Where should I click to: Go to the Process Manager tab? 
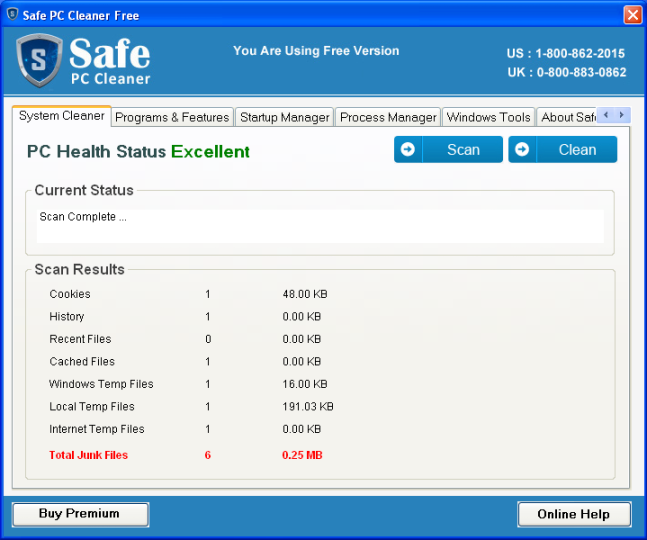(x=388, y=117)
